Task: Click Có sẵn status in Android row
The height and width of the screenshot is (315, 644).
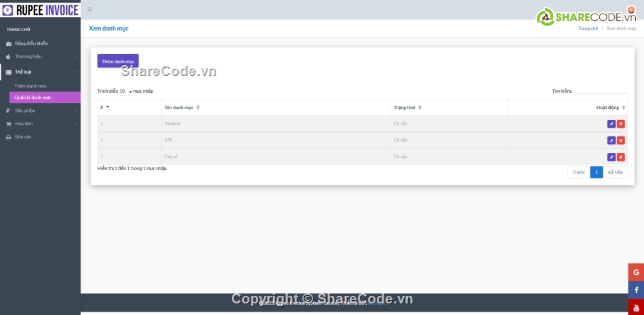Action: pos(401,123)
